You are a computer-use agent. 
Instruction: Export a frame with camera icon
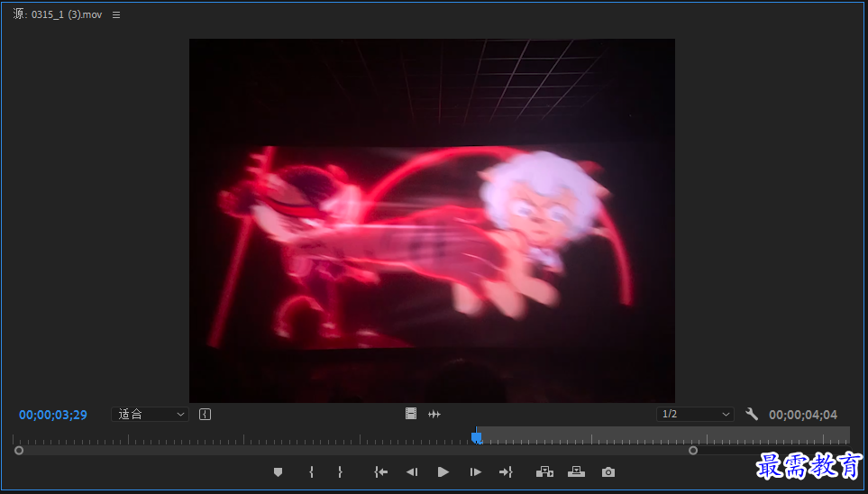tap(608, 471)
